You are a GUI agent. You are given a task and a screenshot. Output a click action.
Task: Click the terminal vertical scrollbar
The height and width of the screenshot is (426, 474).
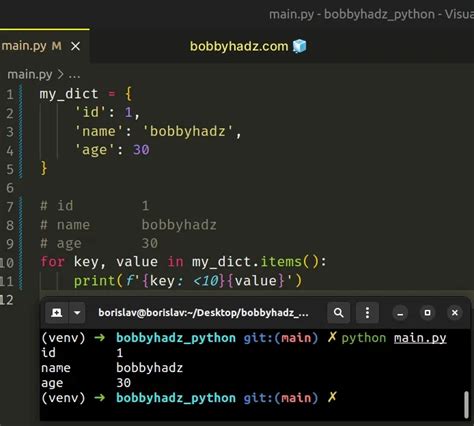[x=467, y=404]
